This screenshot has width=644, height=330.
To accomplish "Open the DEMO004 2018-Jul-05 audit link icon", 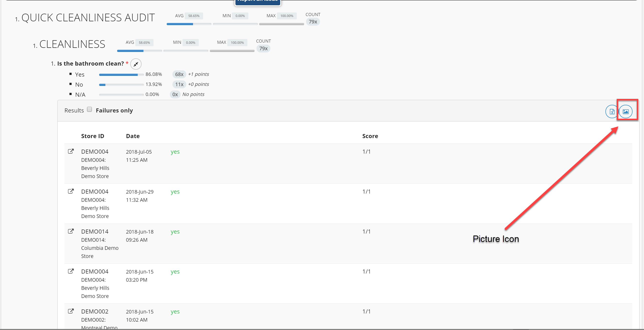I will [71, 151].
